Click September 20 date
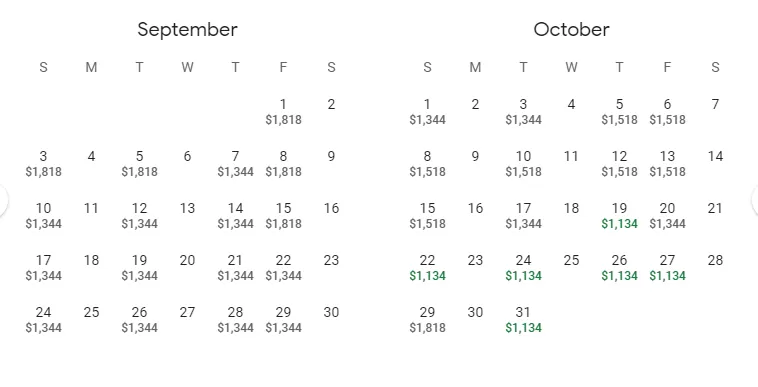Image resolution: width=758 pixels, height=387 pixels. pyautogui.click(x=187, y=260)
